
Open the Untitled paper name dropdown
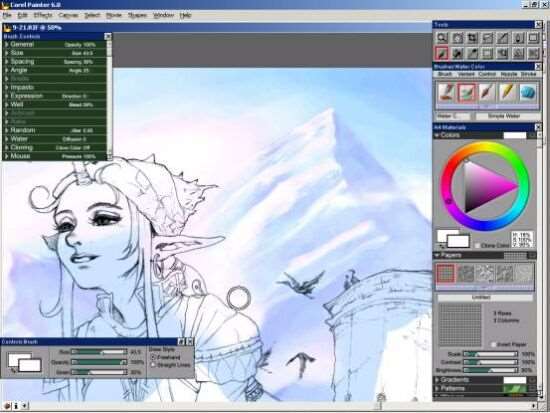tap(485, 298)
